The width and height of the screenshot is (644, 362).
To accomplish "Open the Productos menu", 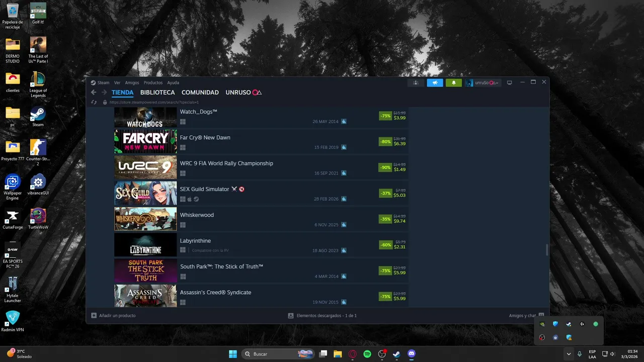I will coord(153,82).
